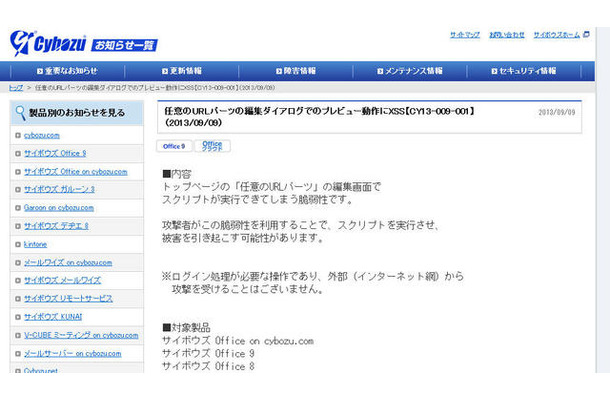
Task: Open the サイボウズ KUNAI link
Action: click(x=53, y=317)
